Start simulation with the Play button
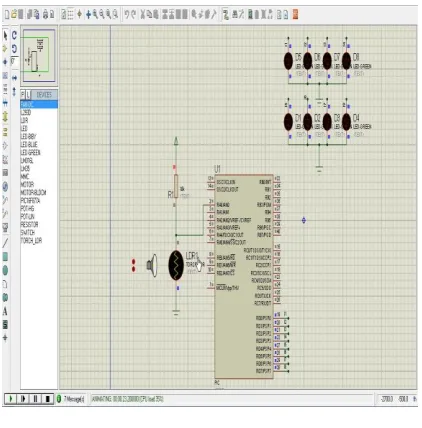Viewport: 422px width, 428px height. 11,399
